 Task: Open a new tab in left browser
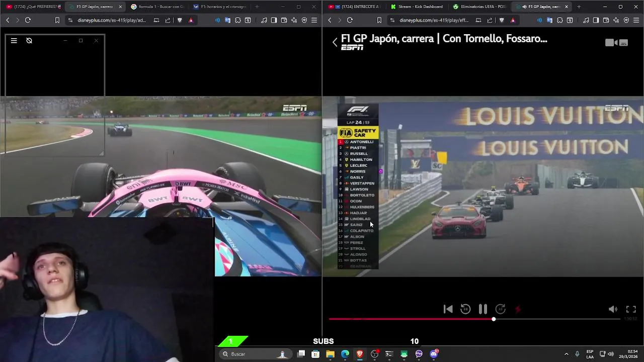[x=257, y=7]
